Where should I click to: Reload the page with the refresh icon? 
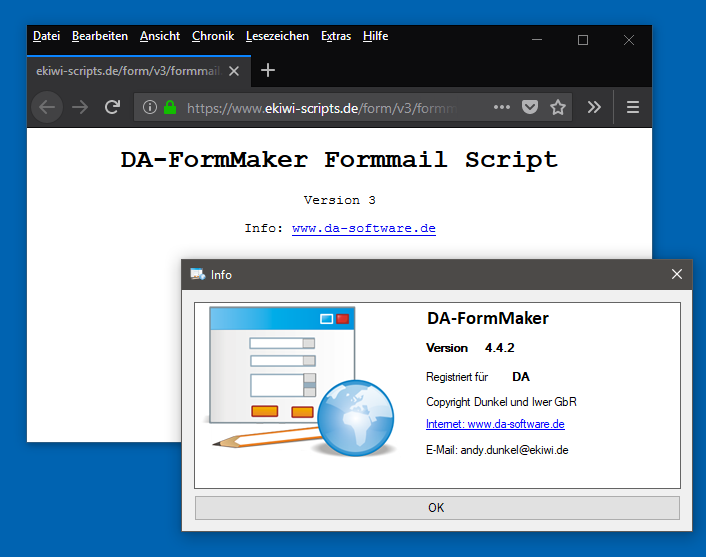(x=112, y=107)
